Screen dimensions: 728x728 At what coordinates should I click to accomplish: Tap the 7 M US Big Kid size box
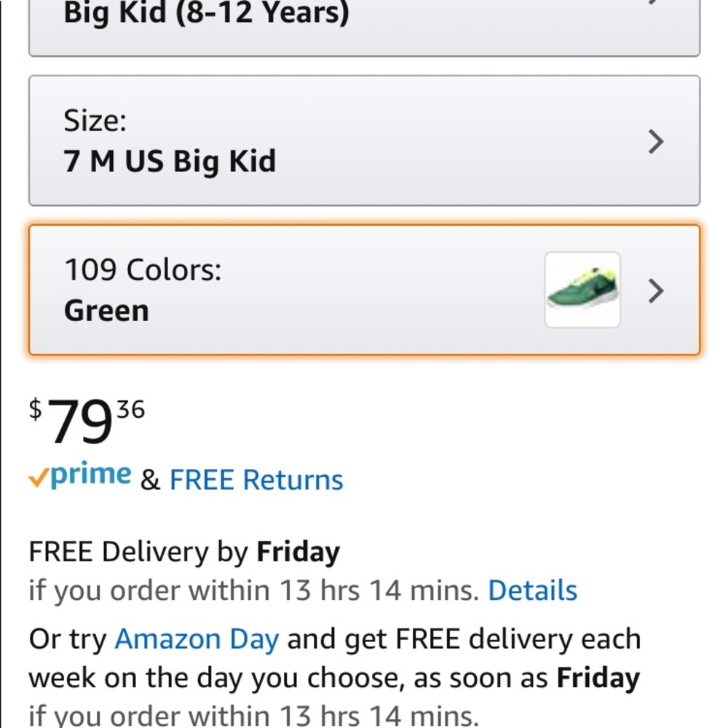click(x=365, y=141)
